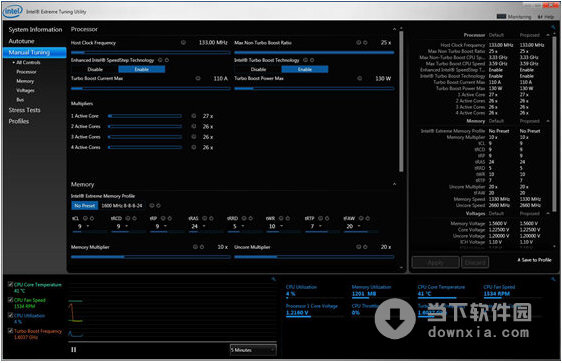Image resolution: width=562 pixels, height=363 pixels.
Task: Click the reset icon beside Memory Multiplier
Action: 202,247
